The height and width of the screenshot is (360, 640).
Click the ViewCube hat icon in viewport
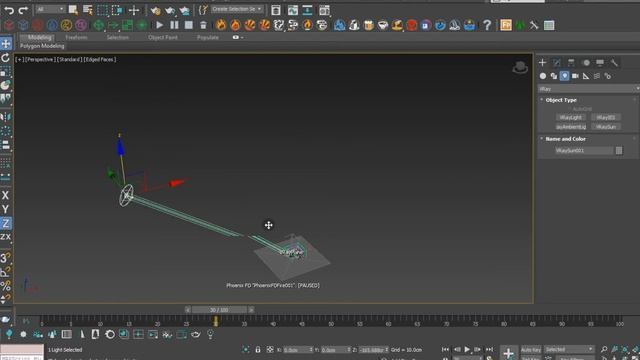tap(520, 67)
